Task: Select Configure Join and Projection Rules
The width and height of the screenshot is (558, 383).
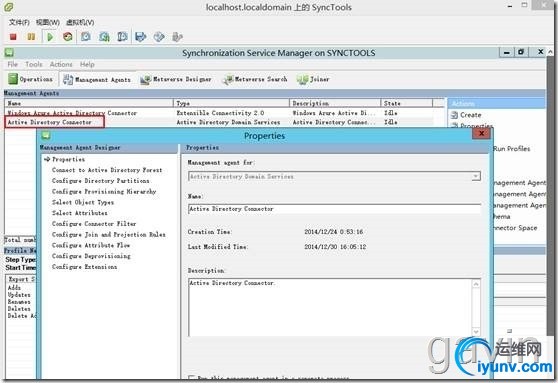Action: pos(109,234)
